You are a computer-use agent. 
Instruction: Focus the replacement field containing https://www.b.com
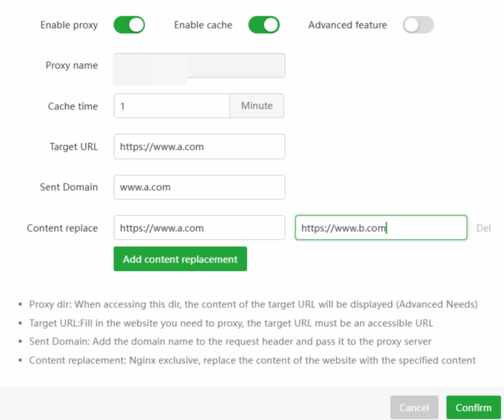click(x=380, y=228)
